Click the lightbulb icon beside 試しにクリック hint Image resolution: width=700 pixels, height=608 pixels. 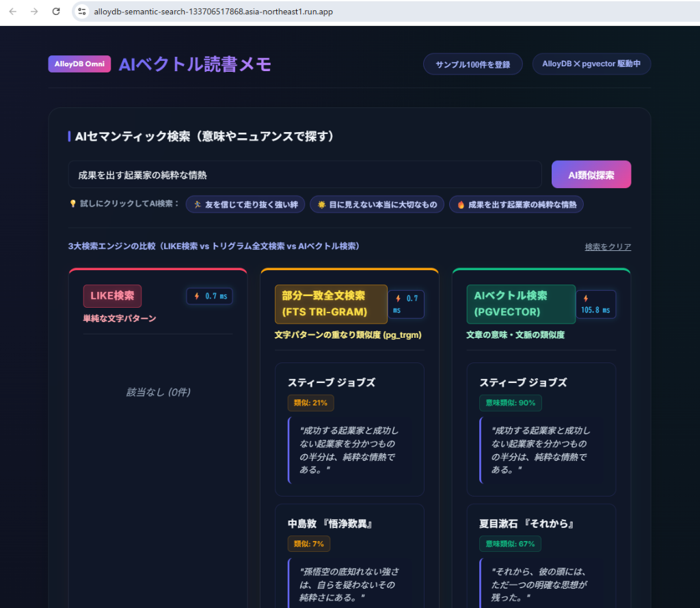pyautogui.click(x=72, y=204)
